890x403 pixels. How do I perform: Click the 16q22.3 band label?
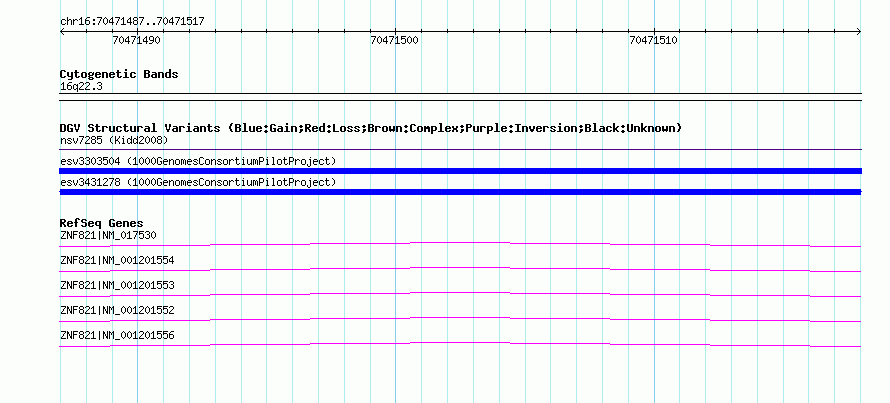click(81, 87)
